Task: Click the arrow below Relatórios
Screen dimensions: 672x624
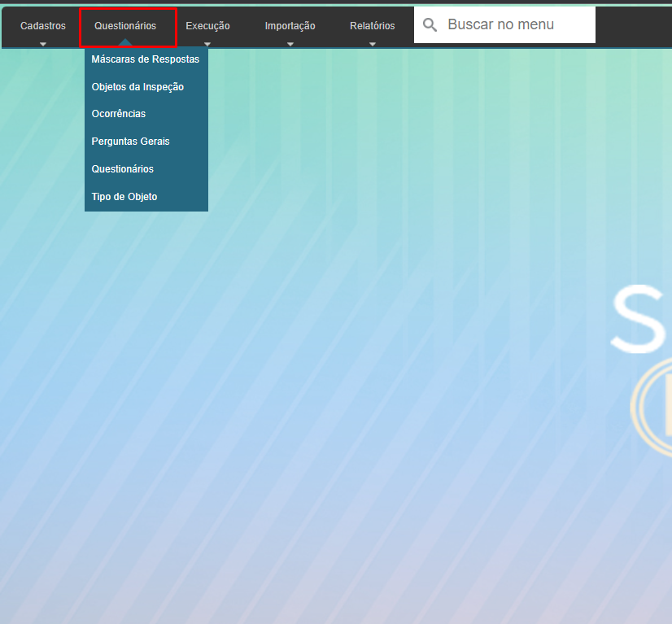Action: [x=373, y=44]
